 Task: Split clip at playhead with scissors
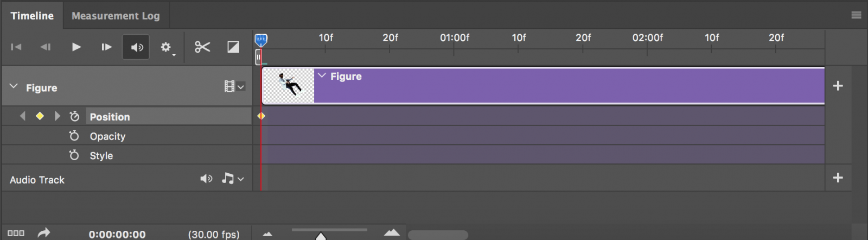[x=202, y=47]
